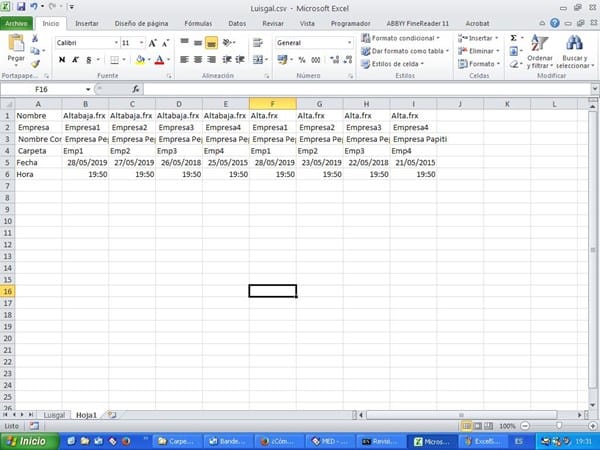Toggle underline S formatting

(89, 60)
